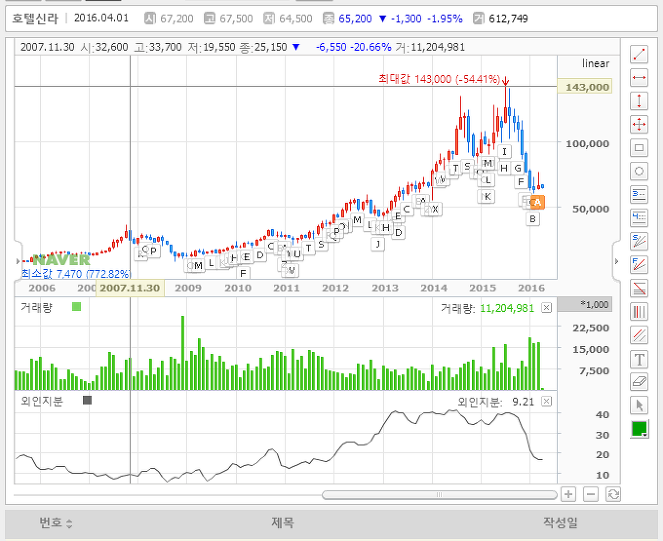This screenshot has height=541, width=663.
Task: Open the green drawing color picker
Action: click(639, 429)
